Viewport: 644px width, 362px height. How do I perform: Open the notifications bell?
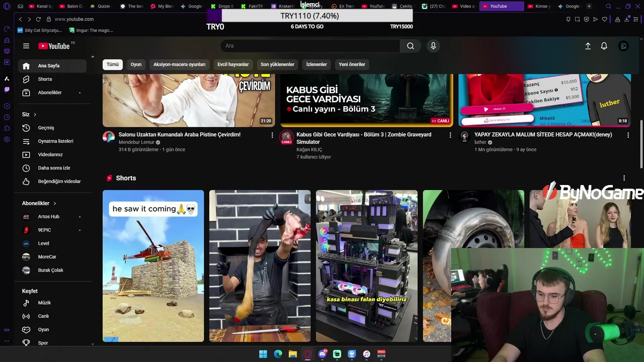click(x=604, y=46)
